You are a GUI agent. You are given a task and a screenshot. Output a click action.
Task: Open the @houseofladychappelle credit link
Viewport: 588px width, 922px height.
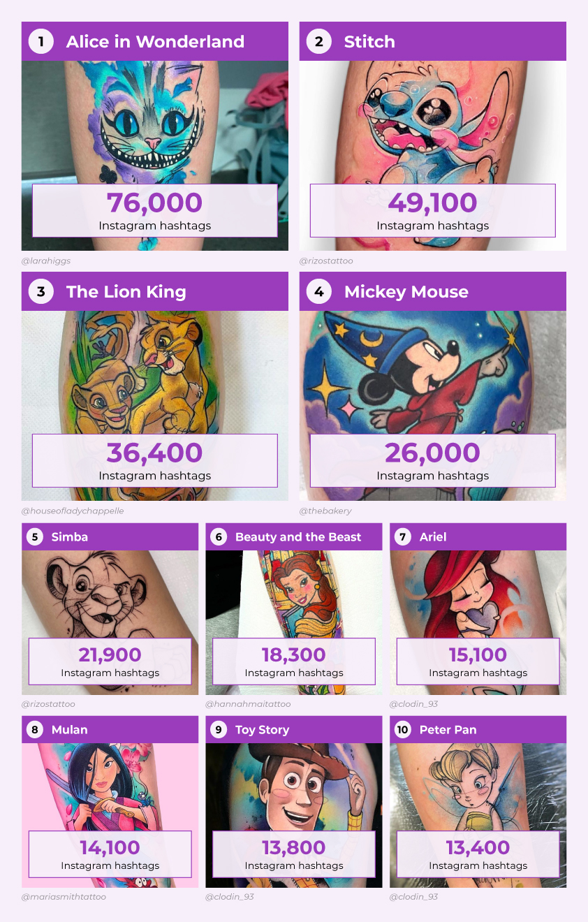73,511
